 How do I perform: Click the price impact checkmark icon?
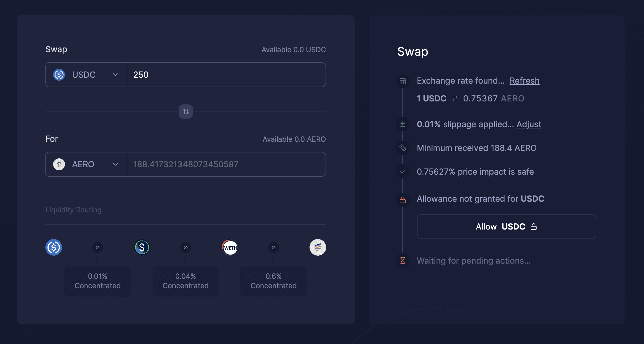coord(403,171)
